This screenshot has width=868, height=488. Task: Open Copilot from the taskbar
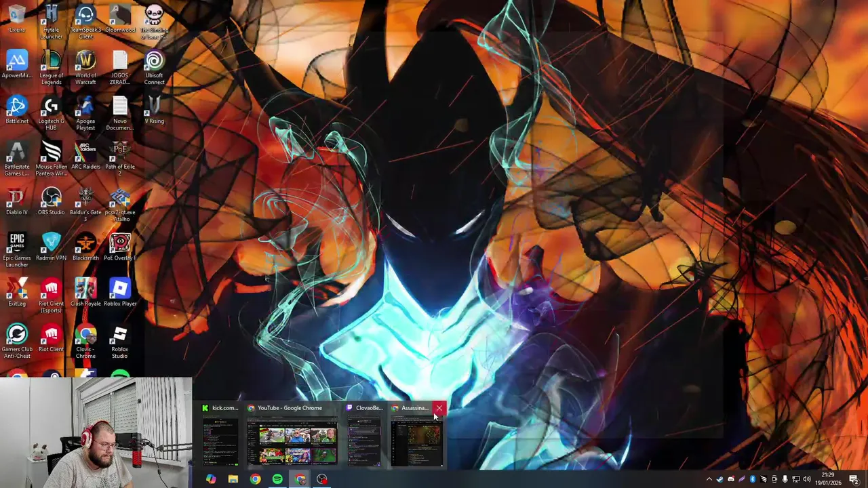pos(211,479)
